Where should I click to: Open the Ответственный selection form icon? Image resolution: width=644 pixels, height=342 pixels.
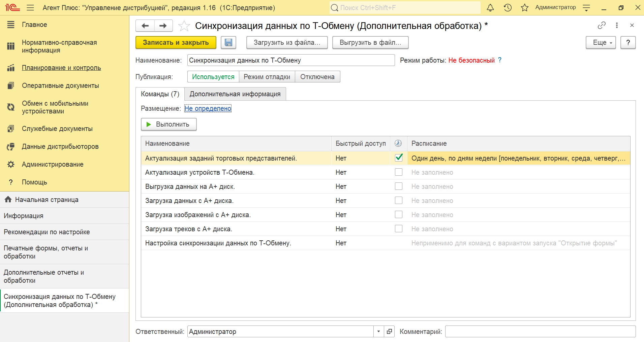tap(389, 332)
